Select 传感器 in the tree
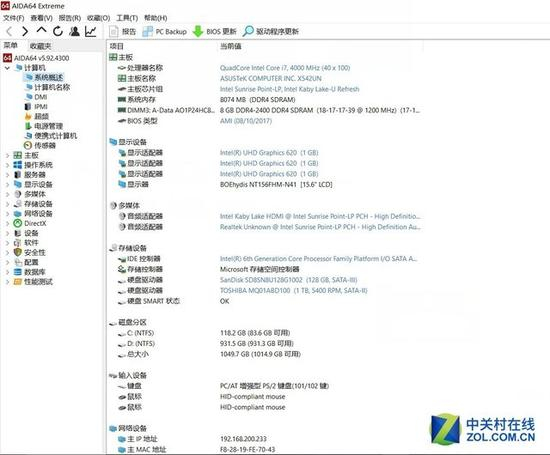This screenshot has height=455, width=550. (40, 145)
